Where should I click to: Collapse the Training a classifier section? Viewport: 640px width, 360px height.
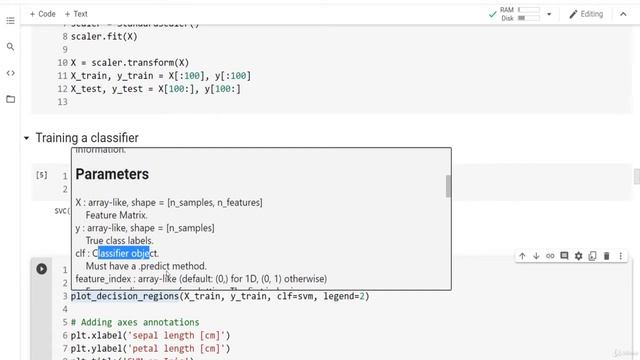[27, 138]
